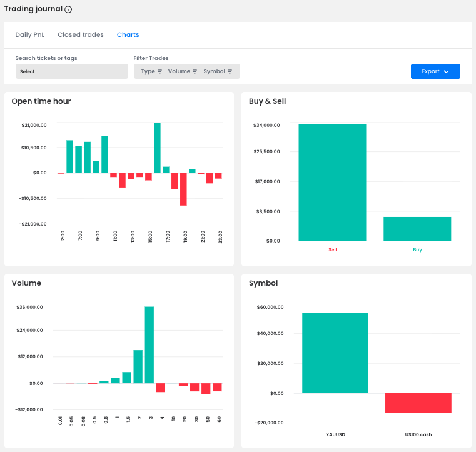The width and height of the screenshot is (476, 452).
Task: Click the tall green Sell bar
Action: 332,183
